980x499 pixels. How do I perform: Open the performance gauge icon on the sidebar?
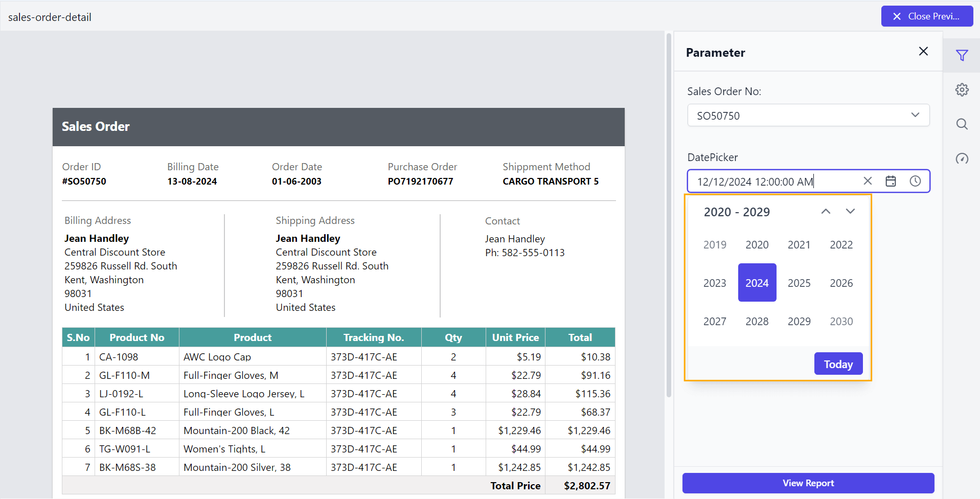coord(963,159)
